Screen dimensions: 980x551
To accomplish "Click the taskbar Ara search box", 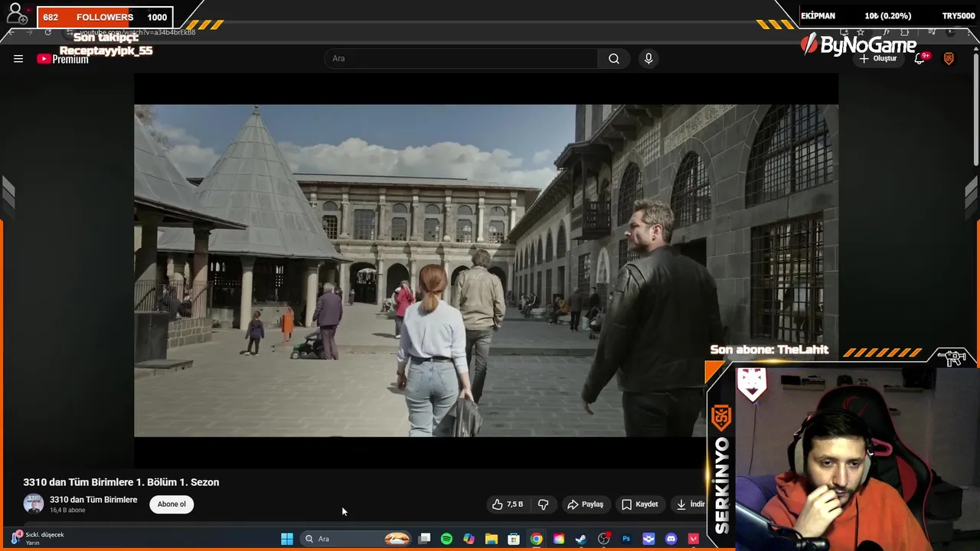I will (x=357, y=539).
